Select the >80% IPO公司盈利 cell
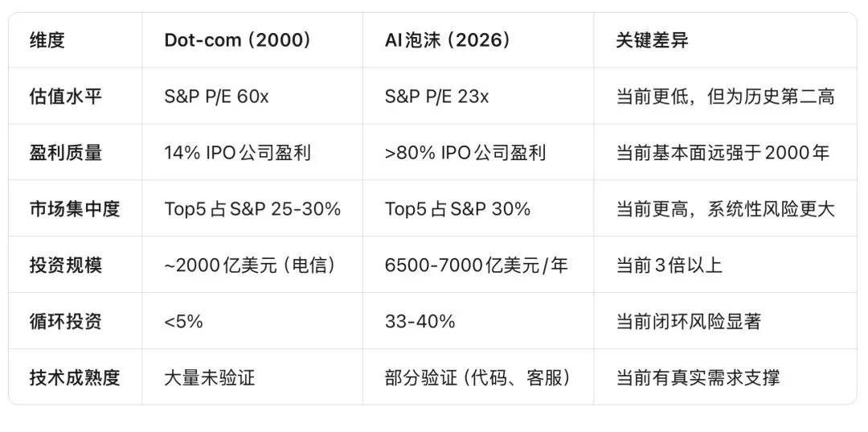The image size is (868, 432). pyautogui.click(x=465, y=152)
